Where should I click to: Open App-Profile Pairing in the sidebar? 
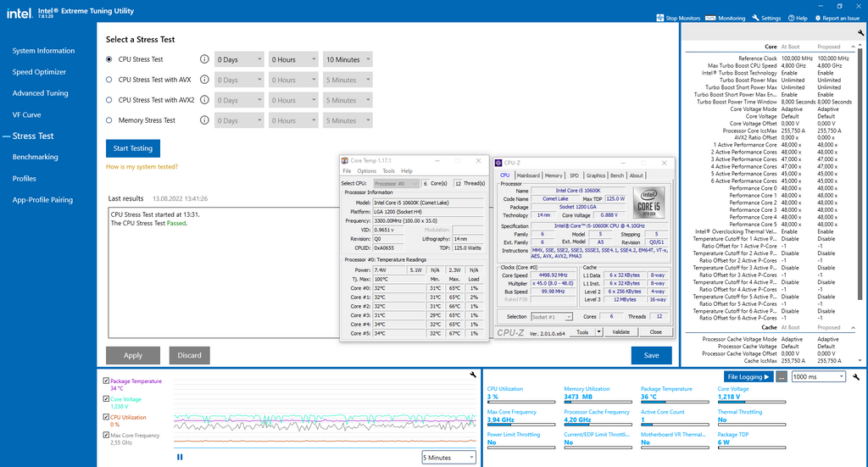tap(42, 200)
